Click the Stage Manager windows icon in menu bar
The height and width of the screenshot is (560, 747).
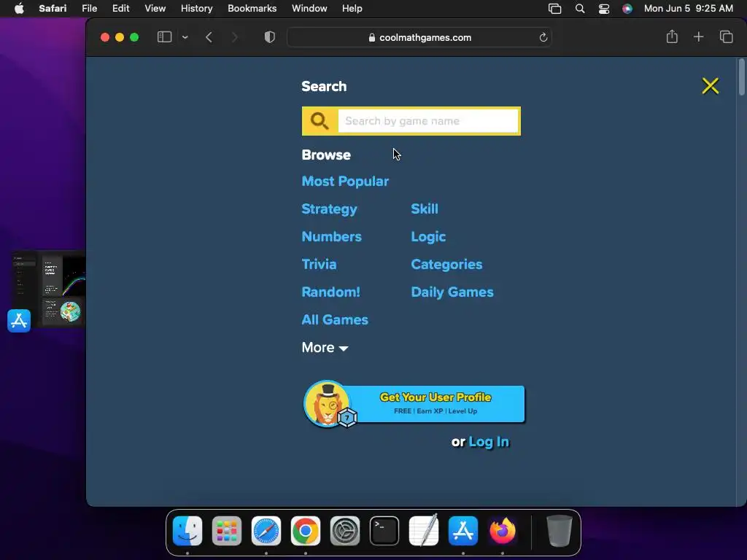click(554, 9)
